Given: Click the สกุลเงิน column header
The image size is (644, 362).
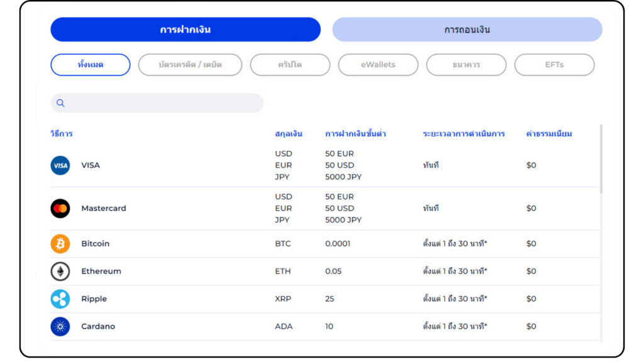Looking at the screenshot, I should pyautogui.click(x=289, y=133).
